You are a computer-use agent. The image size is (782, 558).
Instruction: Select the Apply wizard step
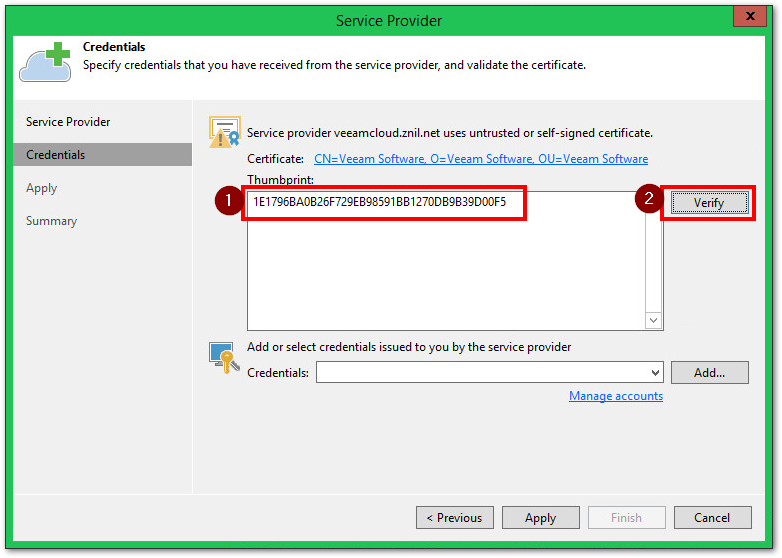tap(42, 188)
